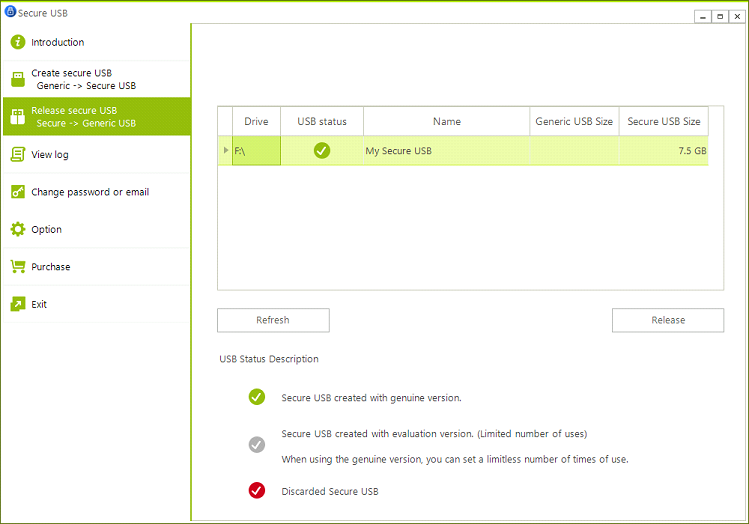Click the Purchase shopping cart icon
The width and height of the screenshot is (749, 524).
(17, 267)
